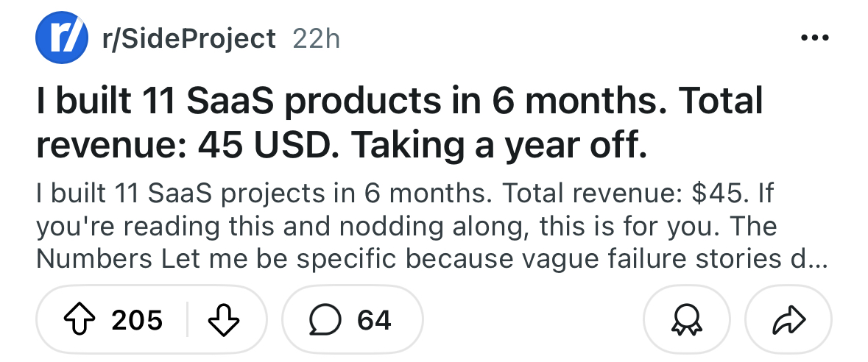Share the post with the arrow icon
The image size is (868, 362).
pos(788,320)
